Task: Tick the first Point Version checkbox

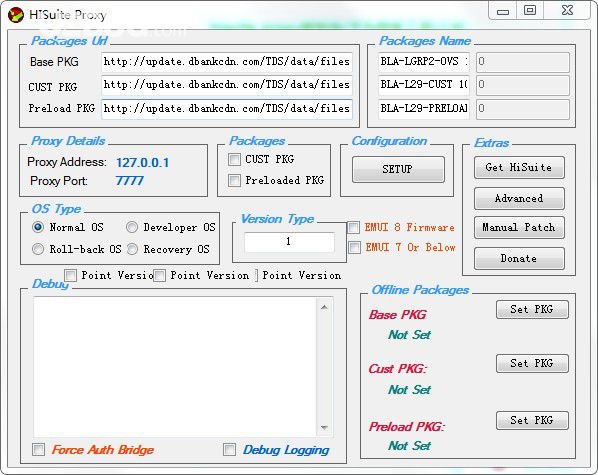Action: pyautogui.click(x=71, y=275)
